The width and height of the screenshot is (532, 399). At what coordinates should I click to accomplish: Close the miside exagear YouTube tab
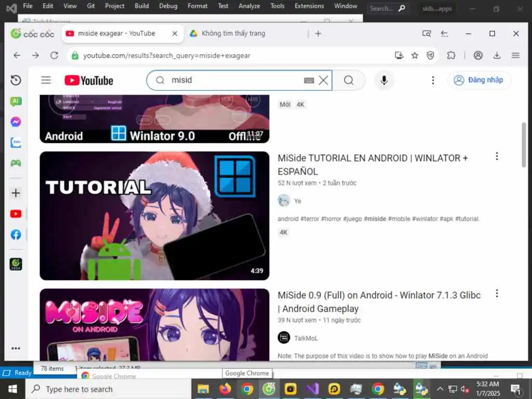point(175,33)
